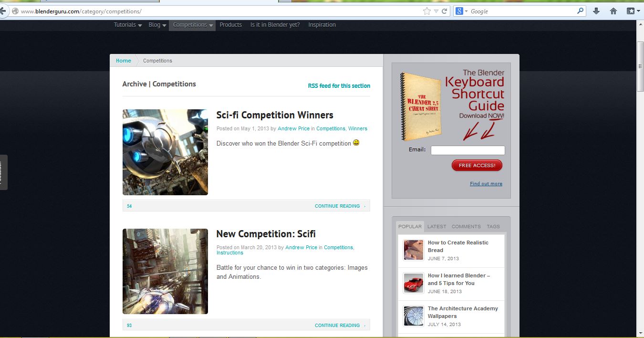Click Home in the breadcrumb
This screenshot has height=338, width=644.
pyautogui.click(x=124, y=61)
